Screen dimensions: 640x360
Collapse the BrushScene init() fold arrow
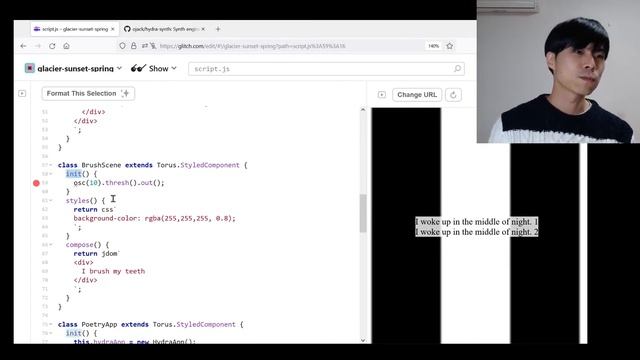point(51,174)
